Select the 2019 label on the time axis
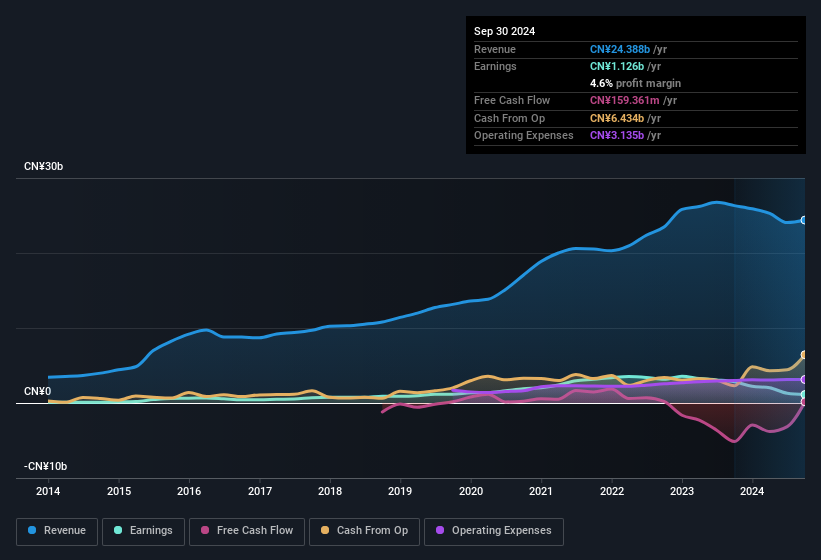Screen dimensions: 821x560 400,491
